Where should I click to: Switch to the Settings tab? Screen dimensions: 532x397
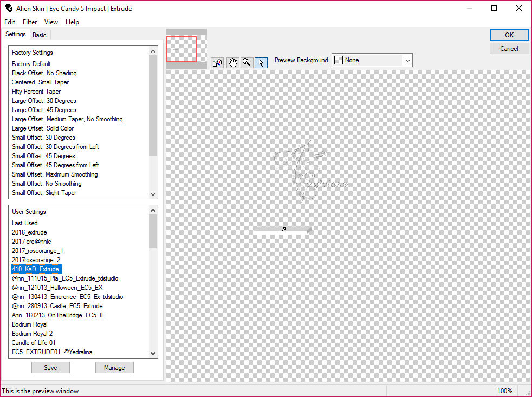coord(16,34)
